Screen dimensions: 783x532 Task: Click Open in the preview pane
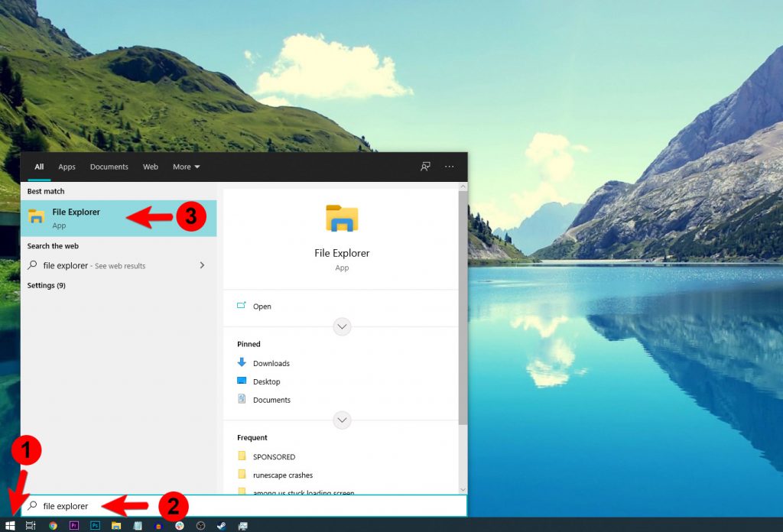pyautogui.click(x=262, y=307)
